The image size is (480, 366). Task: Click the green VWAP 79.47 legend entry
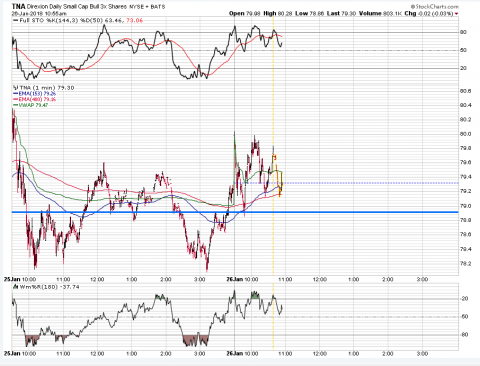tap(31, 105)
